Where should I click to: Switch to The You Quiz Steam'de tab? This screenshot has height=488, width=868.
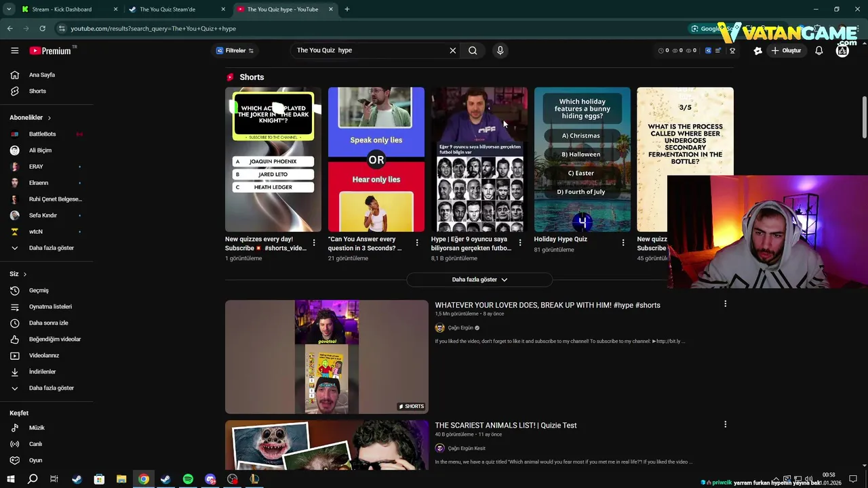pyautogui.click(x=176, y=9)
